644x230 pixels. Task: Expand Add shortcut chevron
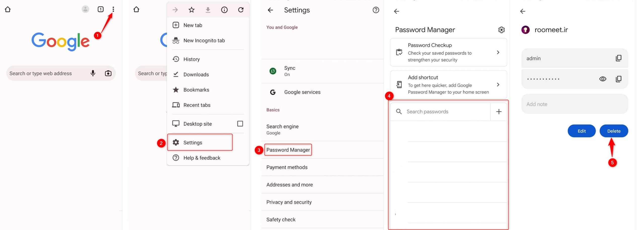[498, 84]
